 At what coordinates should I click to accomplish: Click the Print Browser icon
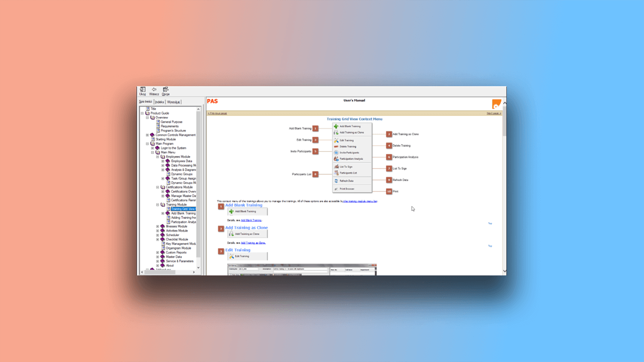pyautogui.click(x=335, y=189)
